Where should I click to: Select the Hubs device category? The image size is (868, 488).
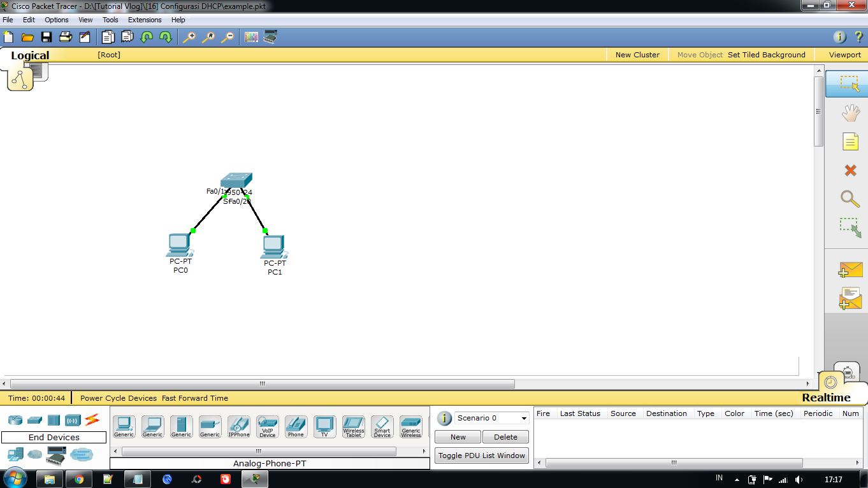point(54,420)
